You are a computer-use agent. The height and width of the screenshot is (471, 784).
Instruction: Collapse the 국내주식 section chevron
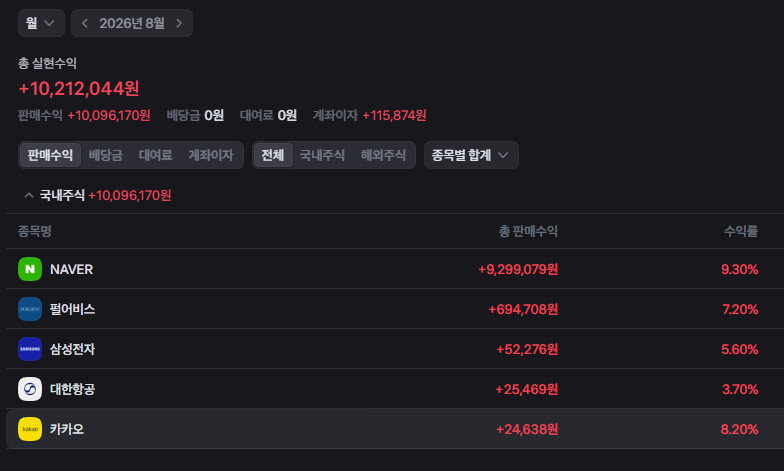pos(29,195)
